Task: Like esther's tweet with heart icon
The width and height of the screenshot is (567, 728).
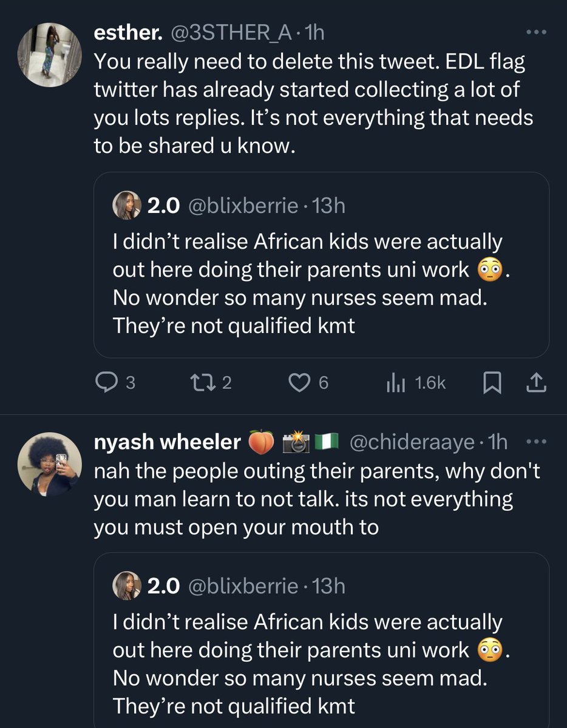Action: pyautogui.click(x=299, y=383)
